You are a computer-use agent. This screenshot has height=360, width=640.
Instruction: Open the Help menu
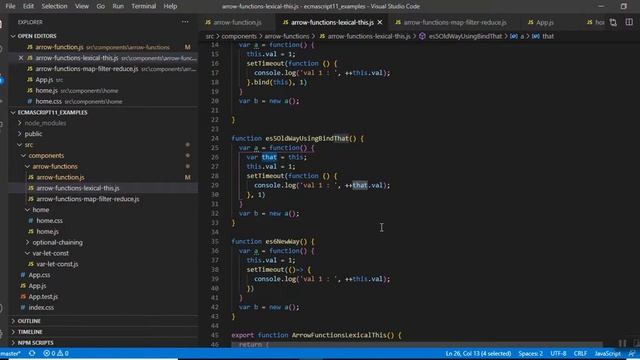(170, 6)
